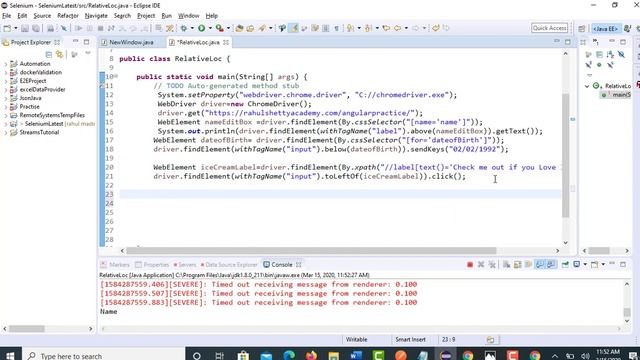Viewport: 640px width, 360px height.
Task: Open the Debug button dropdown arrow
Action: pyautogui.click(x=192, y=28)
